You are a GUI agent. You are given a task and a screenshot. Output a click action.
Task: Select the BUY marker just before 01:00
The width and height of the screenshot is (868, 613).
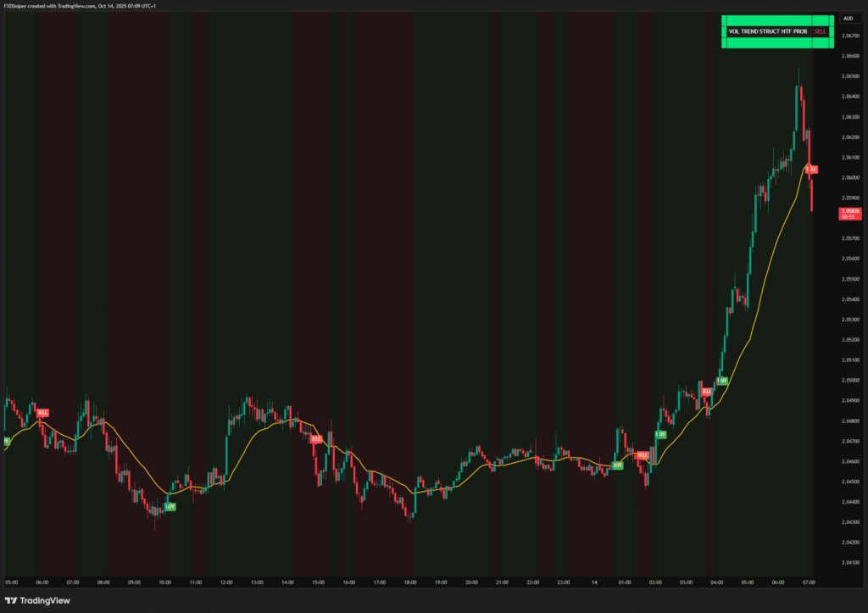(617, 465)
